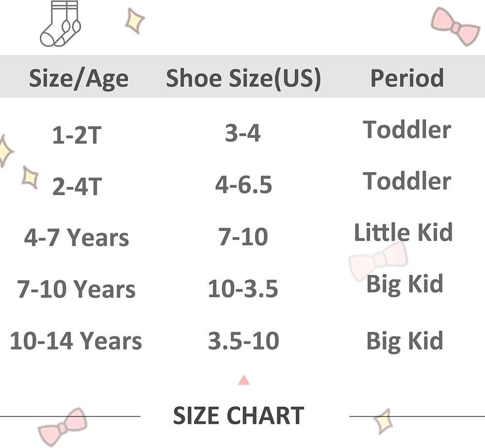
Task: Click the 10-14 Years size label
Action: click(76, 340)
